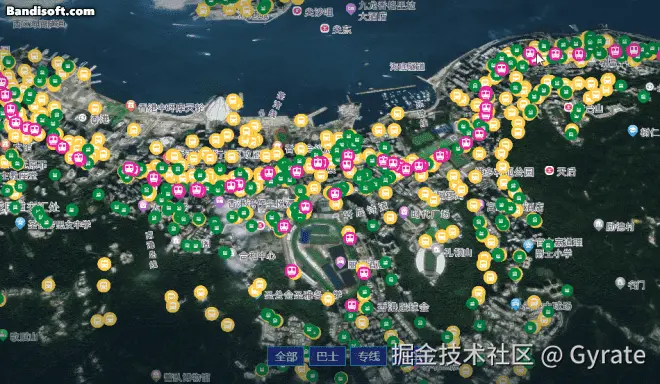Click the 全部 filter button
The width and height of the screenshot is (660, 384).
pyautogui.click(x=286, y=356)
